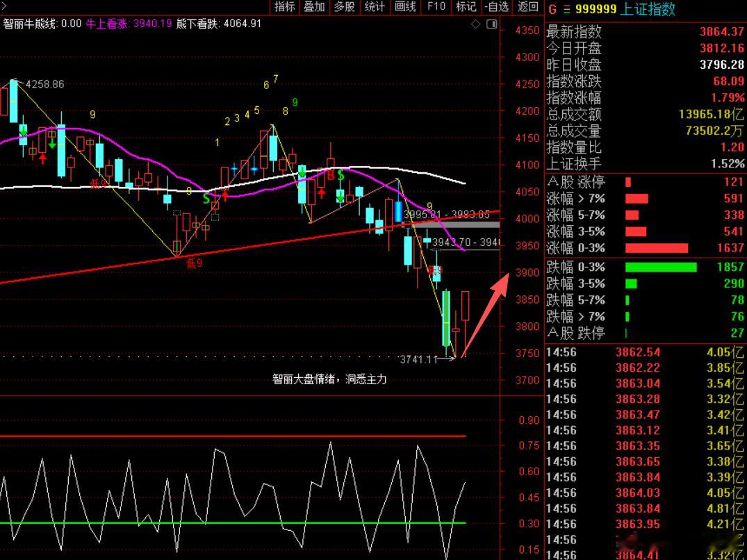Open the 指标 indicator menu
Image resolution: width=747 pixels, height=560 pixels.
coord(284,7)
